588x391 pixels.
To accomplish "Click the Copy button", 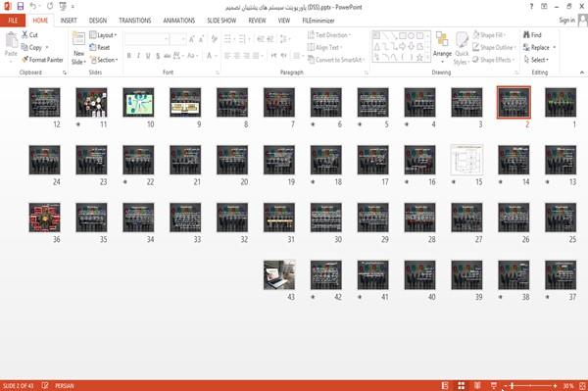I will 31,47.
